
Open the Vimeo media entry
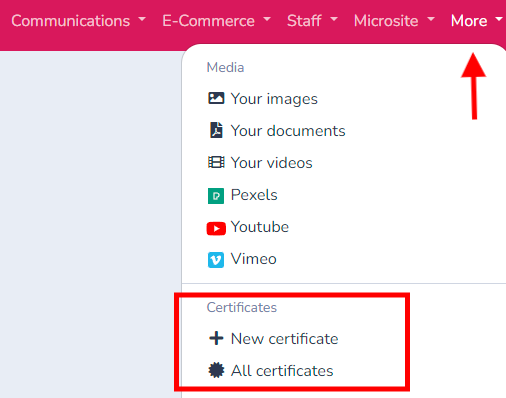click(242, 259)
